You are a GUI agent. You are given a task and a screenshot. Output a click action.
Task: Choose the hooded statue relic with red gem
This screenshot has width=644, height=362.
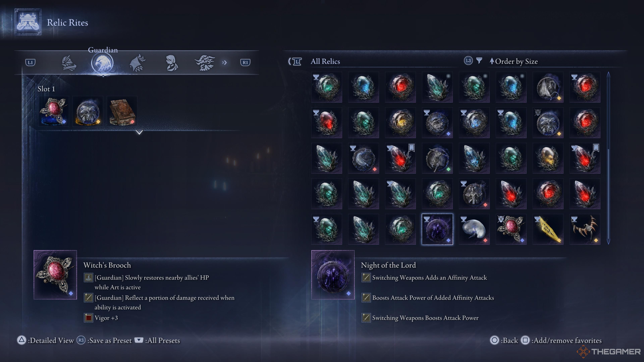pyautogui.click(x=474, y=194)
